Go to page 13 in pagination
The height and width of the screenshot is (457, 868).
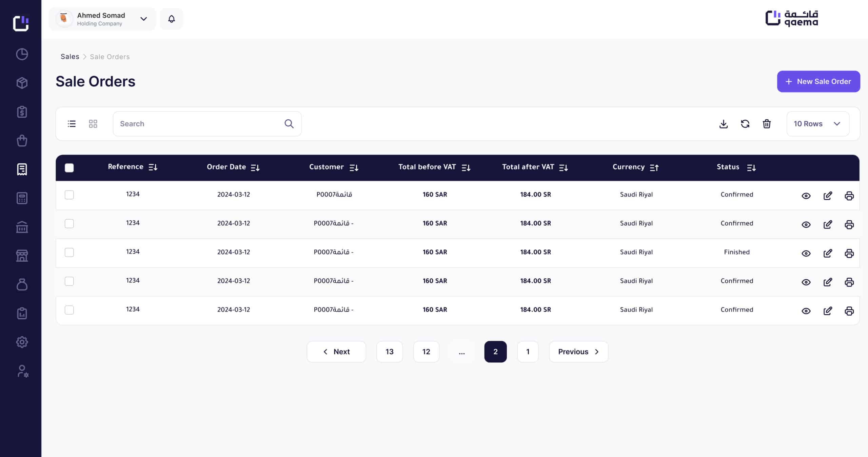point(389,352)
